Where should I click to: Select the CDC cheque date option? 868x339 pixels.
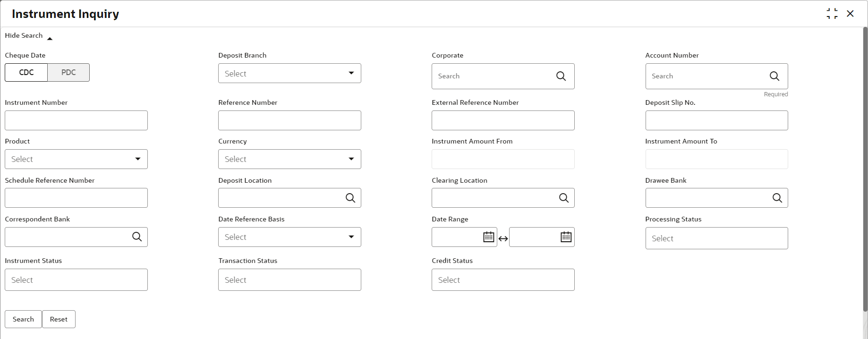click(x=26, y=72)
